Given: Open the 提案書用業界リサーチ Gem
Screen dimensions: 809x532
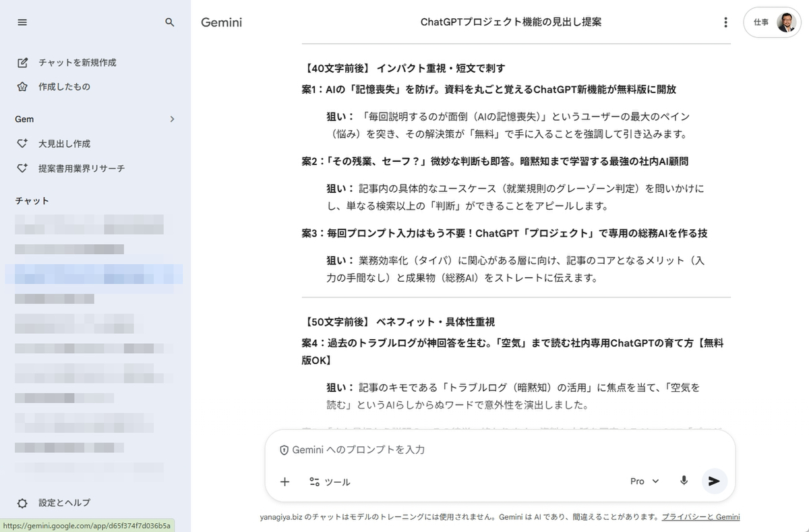Looking at the screenshot, I should point(81,168).
